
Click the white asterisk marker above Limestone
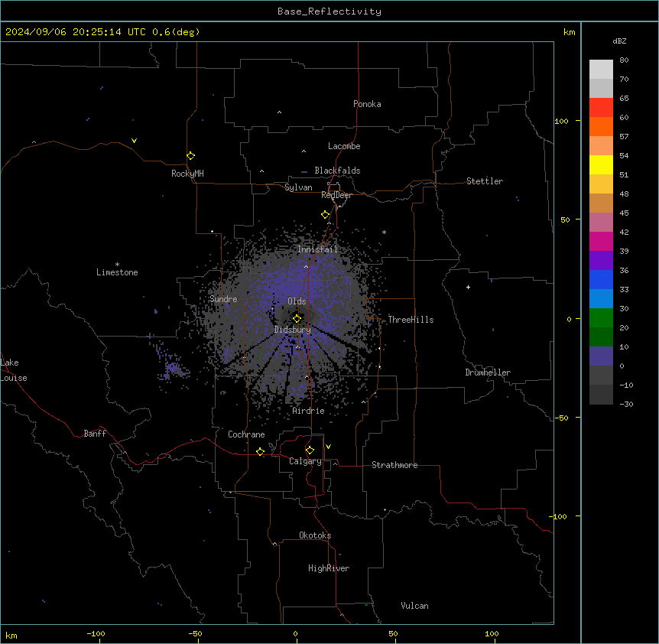(117, 264)
